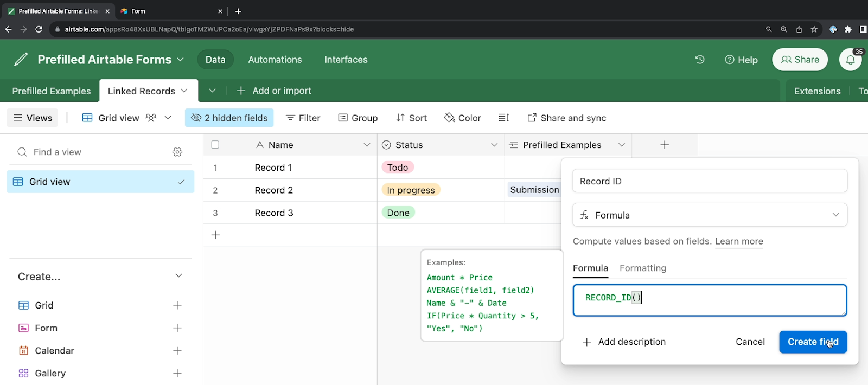Open browser extensions puzzle icon
Viewport: 868px width, 385px height.
[x=848, y=29]
